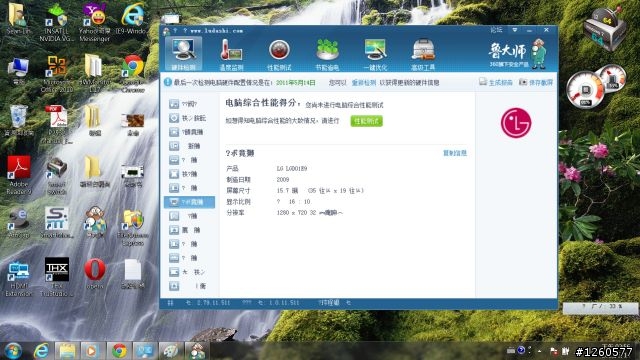Click the 1.0.11.511 version in status bar
The image size is (640, 360).
tap(284, 303)
